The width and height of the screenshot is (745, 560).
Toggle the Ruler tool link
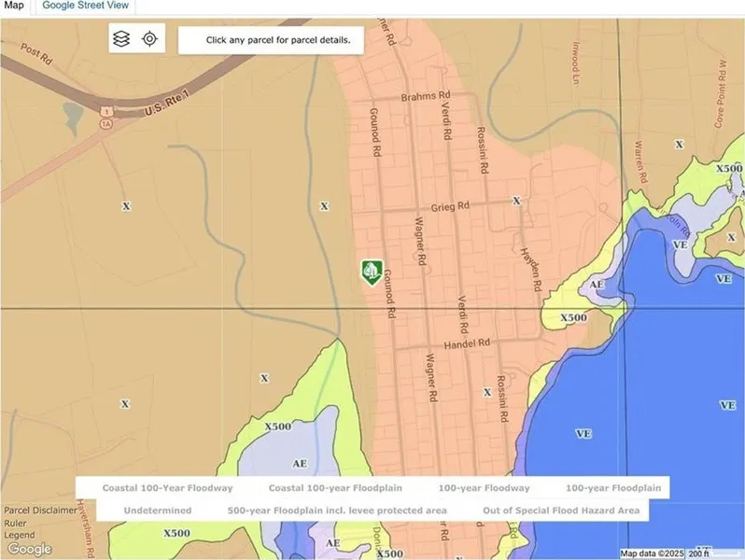coord(16,523)
